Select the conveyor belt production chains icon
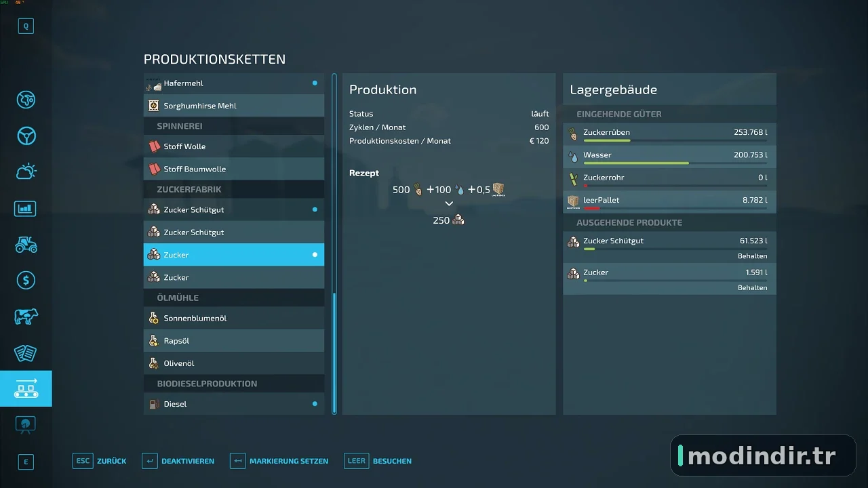Screen dimensions: 868x488 26,388
